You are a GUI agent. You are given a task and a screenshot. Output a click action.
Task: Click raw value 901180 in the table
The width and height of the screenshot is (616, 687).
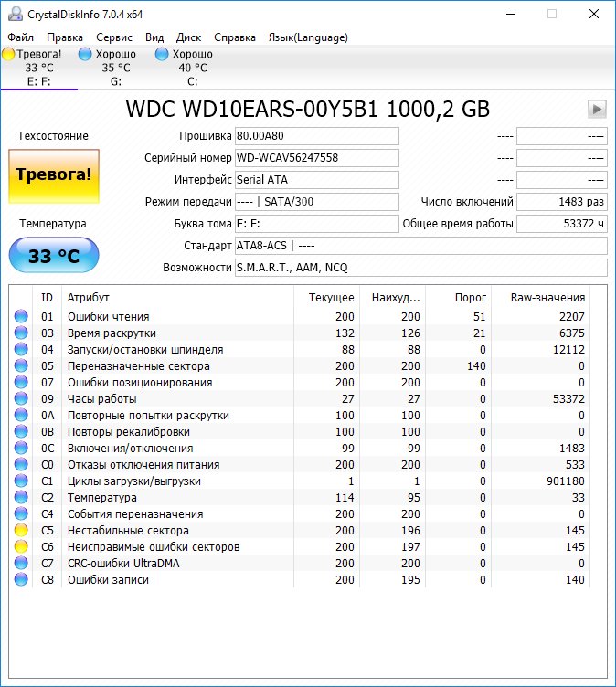click(565, 481)
